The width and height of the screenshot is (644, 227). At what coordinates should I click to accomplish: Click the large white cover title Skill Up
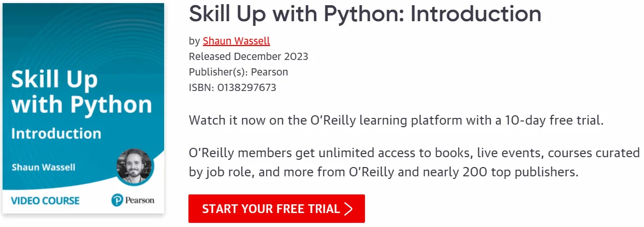[54, 80]
